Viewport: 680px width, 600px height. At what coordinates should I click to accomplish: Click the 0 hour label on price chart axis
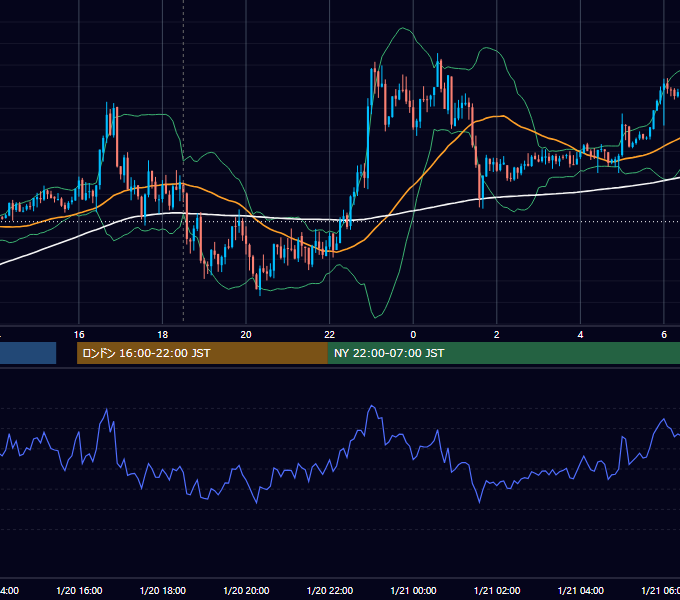point(413,335)
